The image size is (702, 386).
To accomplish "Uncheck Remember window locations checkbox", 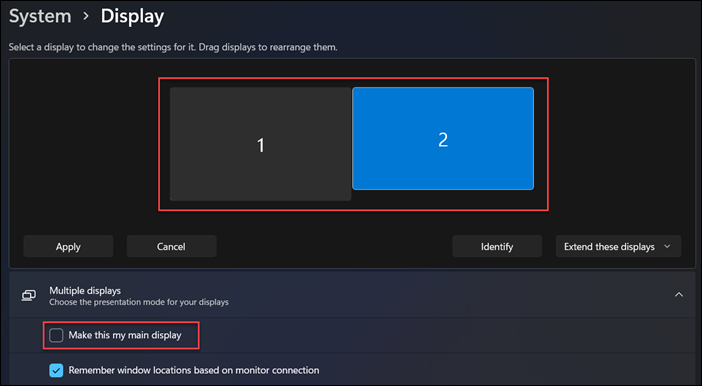I will click(56, 370).
